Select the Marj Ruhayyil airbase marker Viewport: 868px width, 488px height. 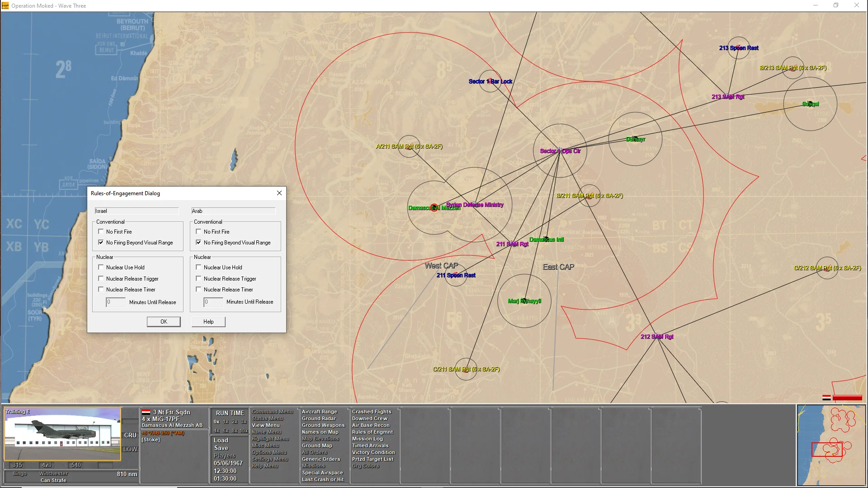click(x=524, y=301)
